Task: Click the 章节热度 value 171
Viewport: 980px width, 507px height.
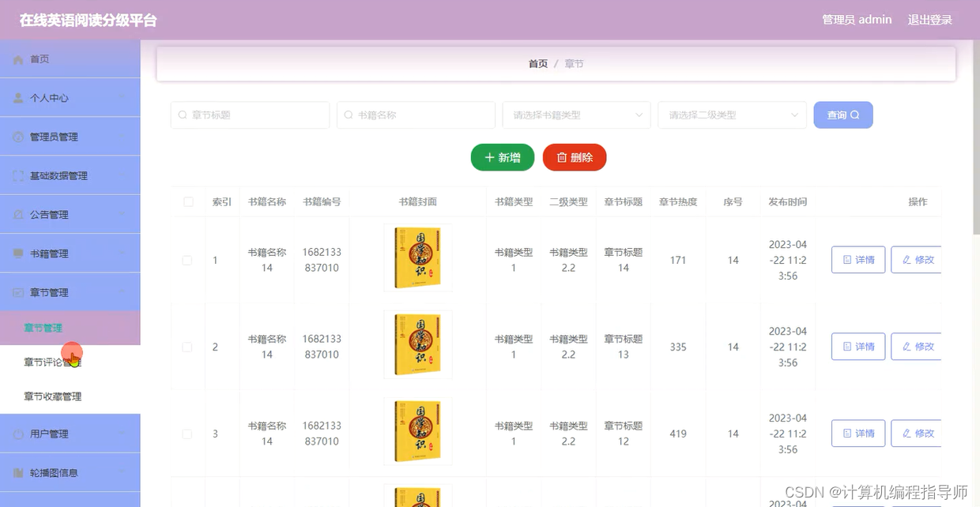Action: pos(678,260)
